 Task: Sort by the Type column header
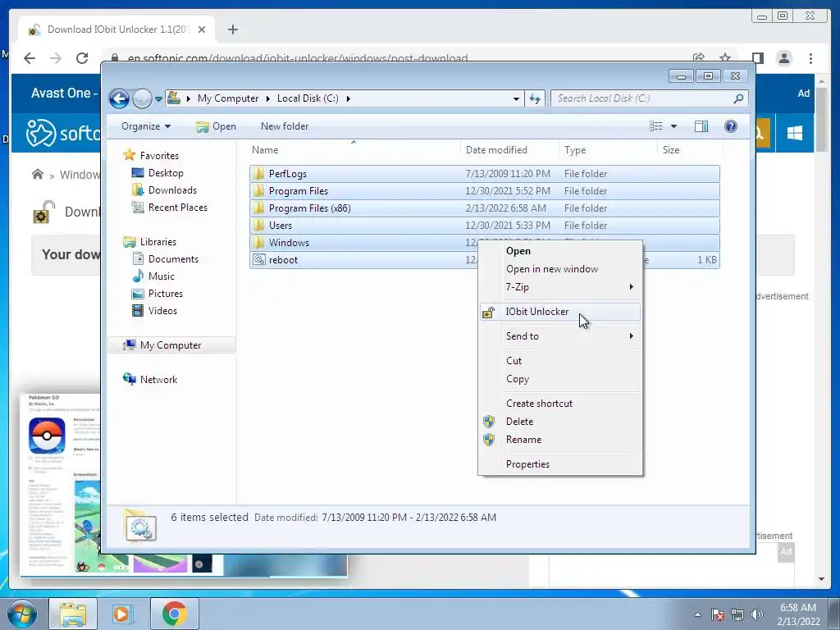(x=608, y=150)
